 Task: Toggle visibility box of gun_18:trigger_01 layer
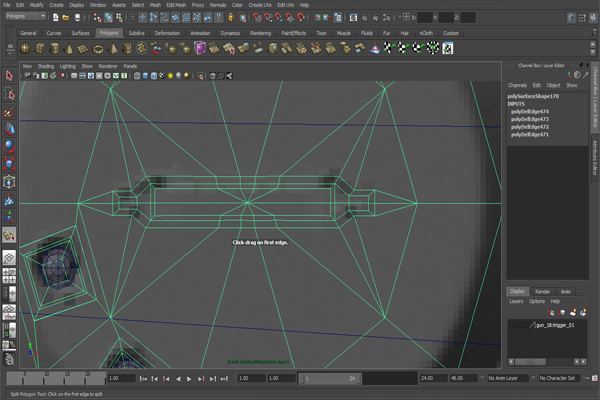tap(513, 325)
